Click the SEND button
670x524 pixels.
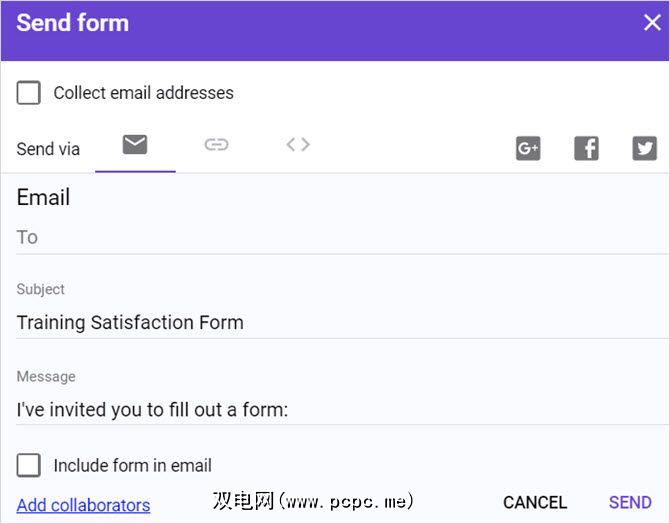[630, 502]
